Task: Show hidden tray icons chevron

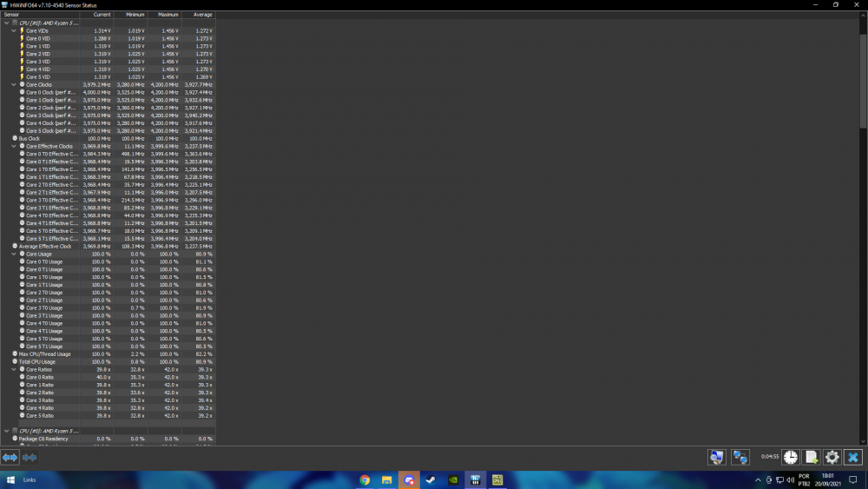Action: tap(758, 480)
